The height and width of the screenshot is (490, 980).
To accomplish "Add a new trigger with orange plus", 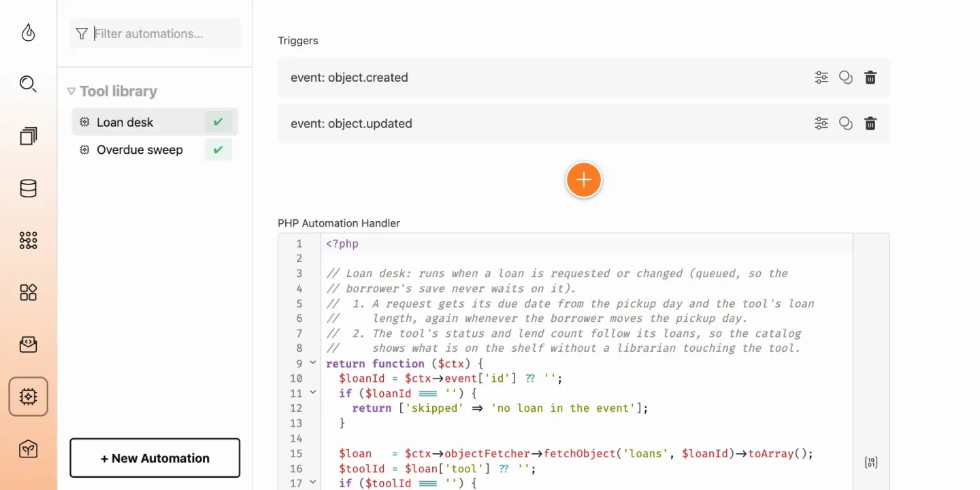I will [x=584, y=180].
